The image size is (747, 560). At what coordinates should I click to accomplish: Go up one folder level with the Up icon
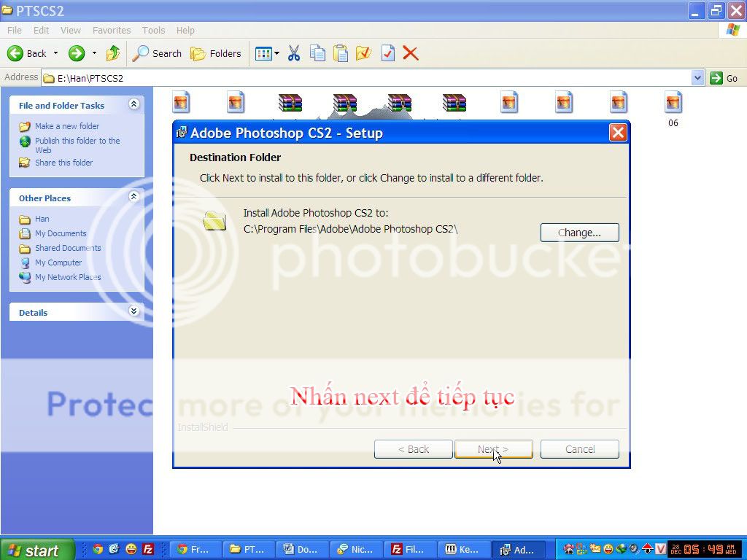[113, 53]
